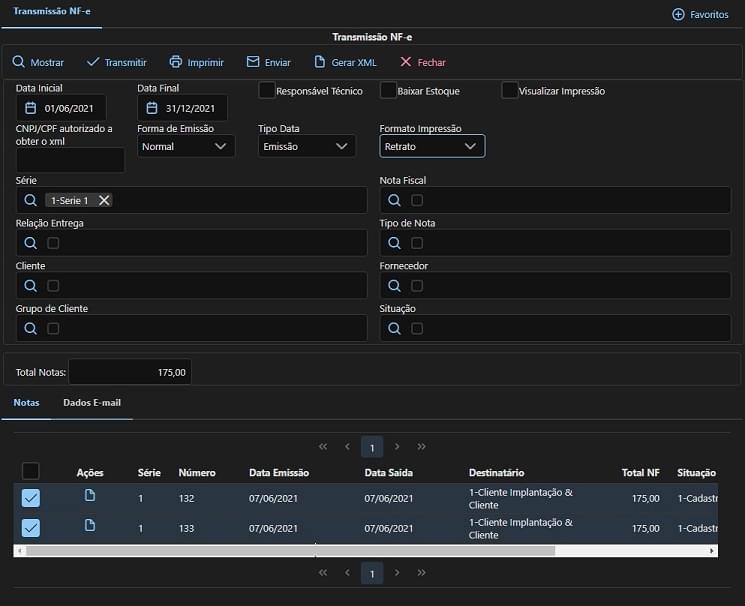This screenshot has height=606, width=745.
Task: Open search lookup for Fornecedor
Action: click(394, 286)
